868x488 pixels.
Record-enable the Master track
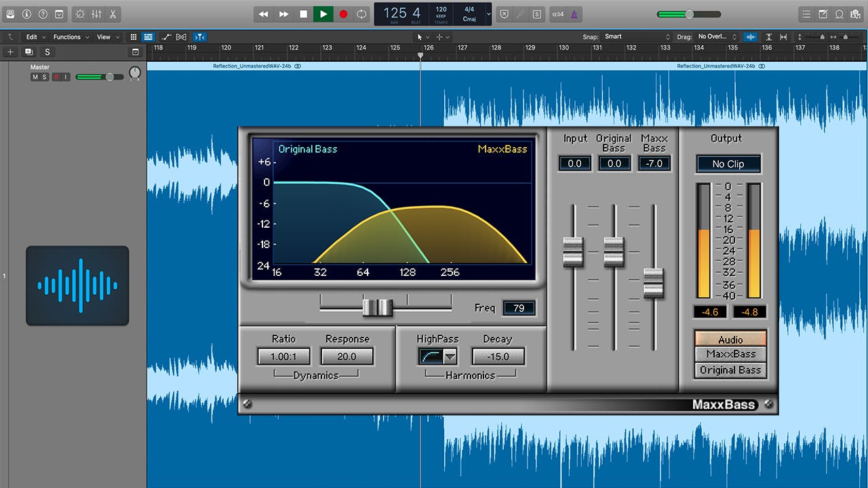[56, 77]
